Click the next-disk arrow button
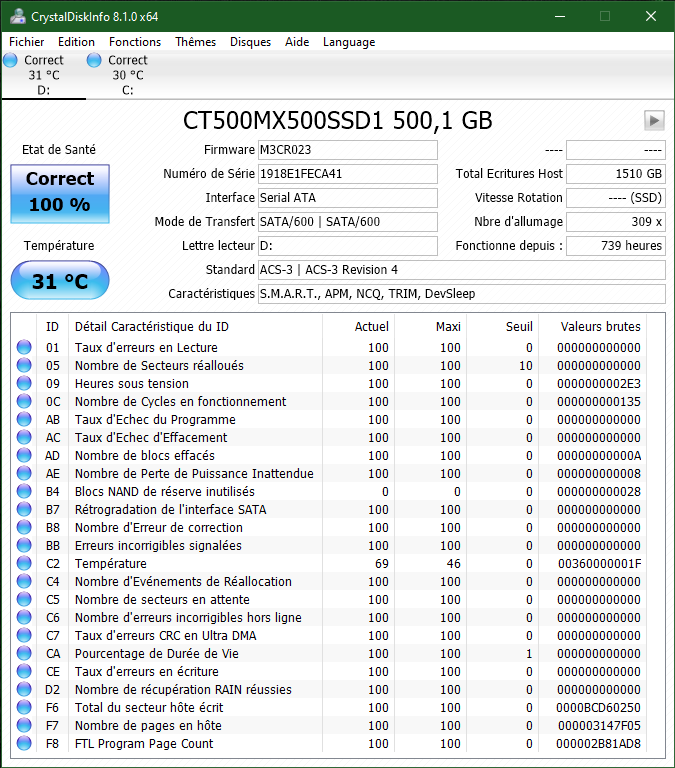Screen dimensions: 675x768 [654, 120]
